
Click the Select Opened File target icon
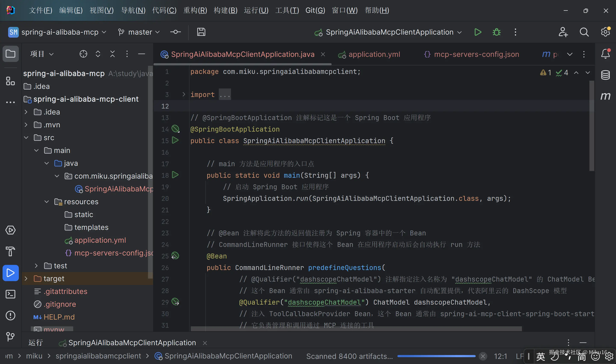point(83,54)
